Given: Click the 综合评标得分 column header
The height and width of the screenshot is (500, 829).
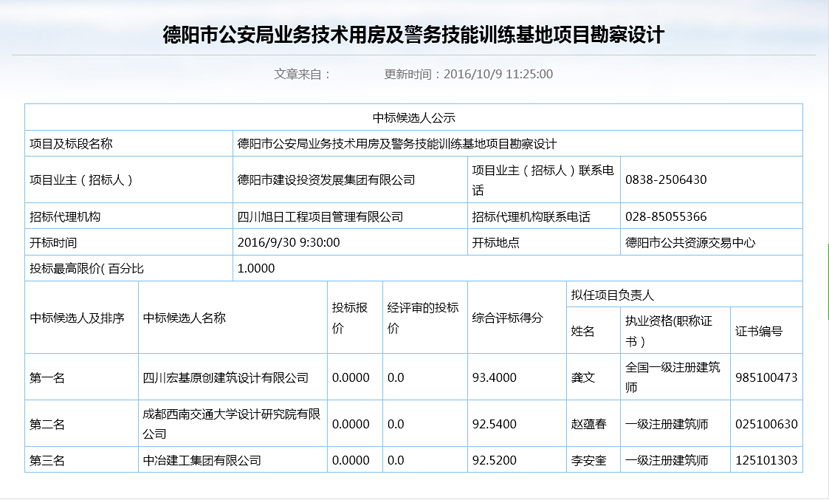Looking at the screenshot, I should click(507, 318).
